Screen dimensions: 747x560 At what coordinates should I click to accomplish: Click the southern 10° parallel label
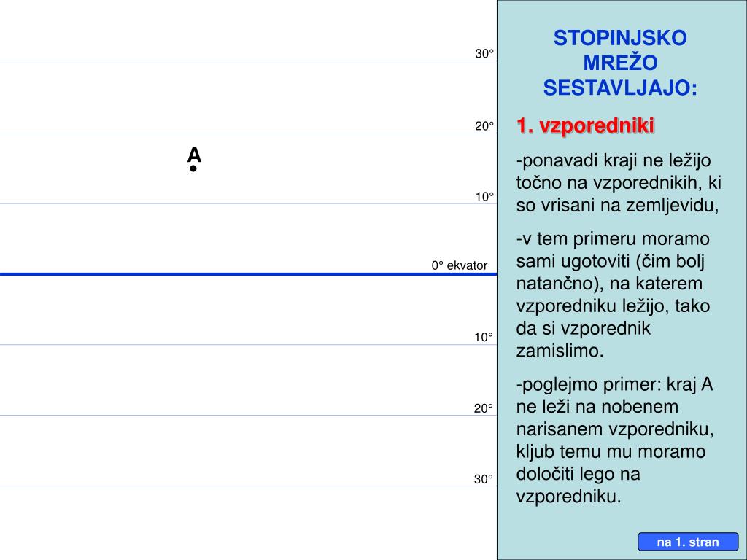(484, 337)
